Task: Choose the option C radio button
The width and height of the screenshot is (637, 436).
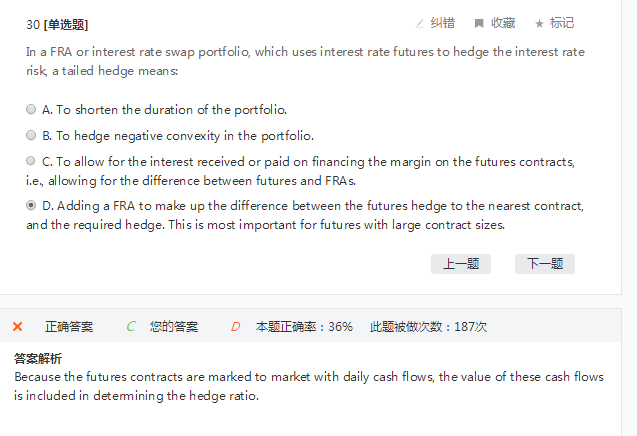Action: (32, 160)
